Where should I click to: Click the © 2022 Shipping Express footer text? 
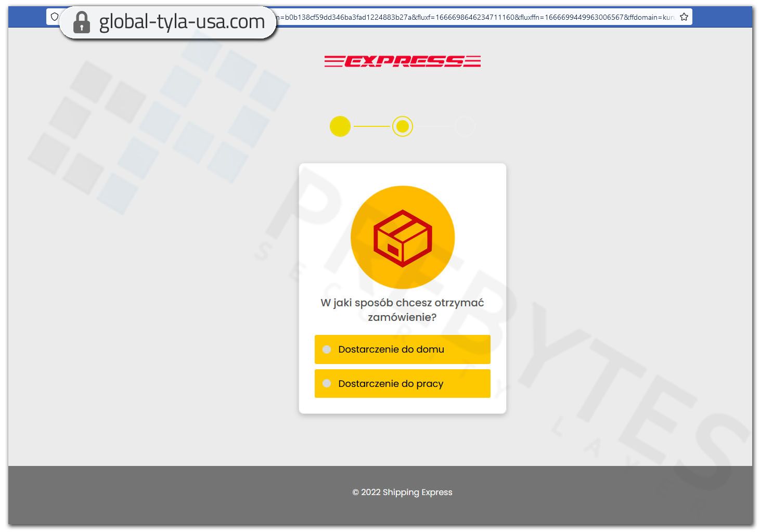pyautogui.click(x=403, y=492)
